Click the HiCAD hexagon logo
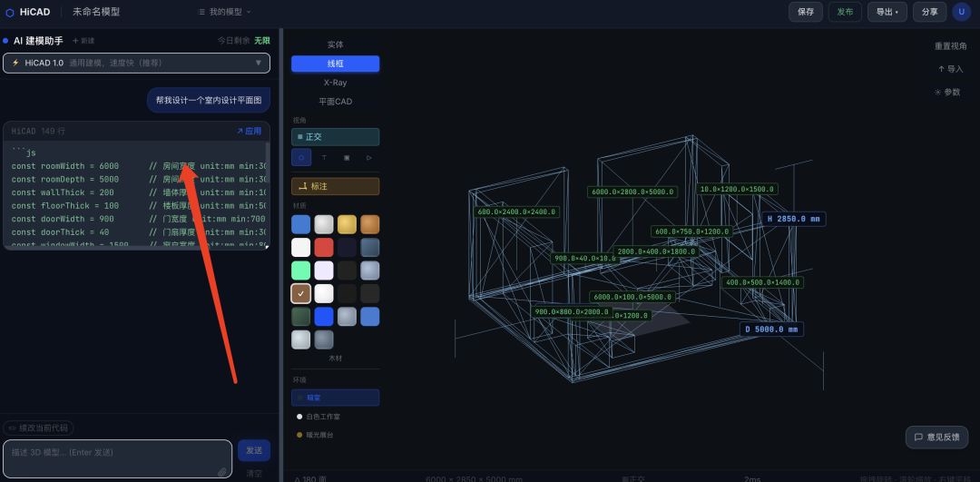980x482 pixels. point(9,12)
